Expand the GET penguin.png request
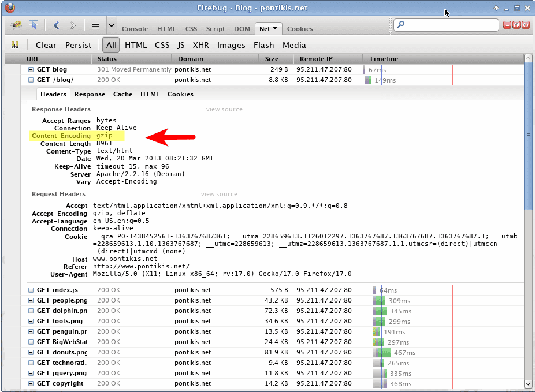535x392 pixels. tap(31, 331)
